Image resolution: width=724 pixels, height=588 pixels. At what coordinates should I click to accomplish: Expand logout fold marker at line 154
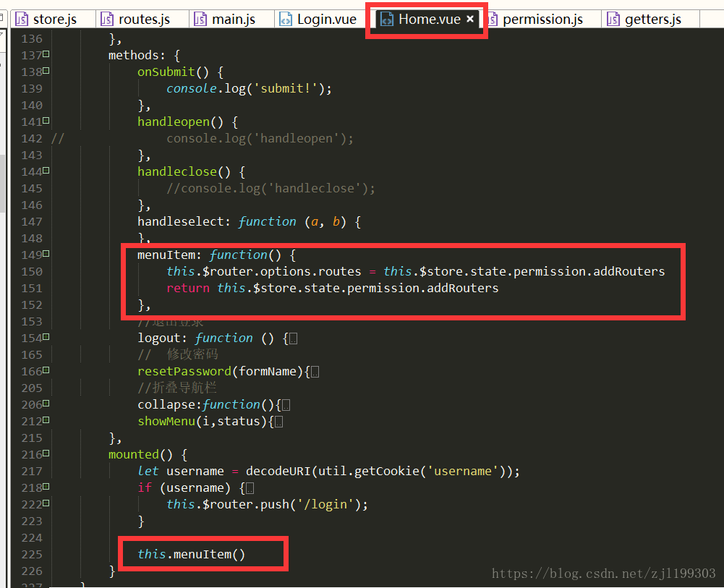tap(46, 337)
